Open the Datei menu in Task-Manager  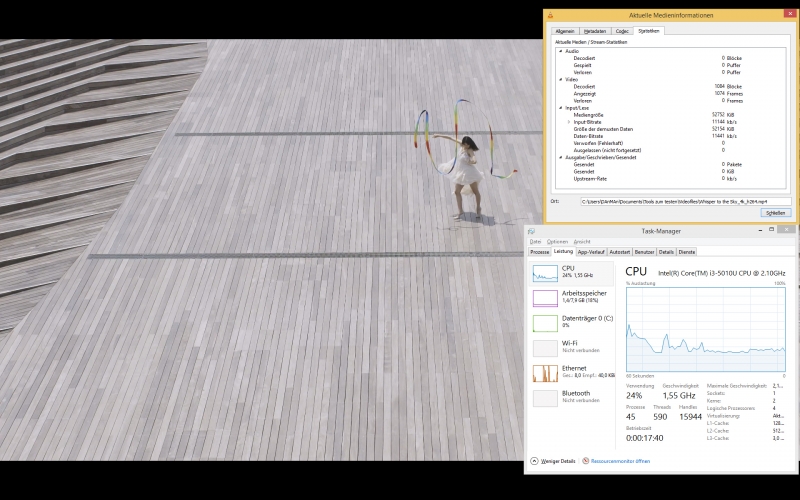coord(535,242)
